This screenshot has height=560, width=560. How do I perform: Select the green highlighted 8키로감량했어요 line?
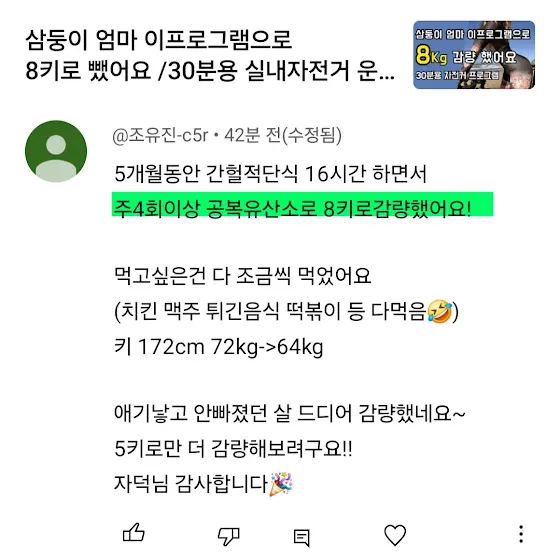pyautogui.click(x=302, y=205)
